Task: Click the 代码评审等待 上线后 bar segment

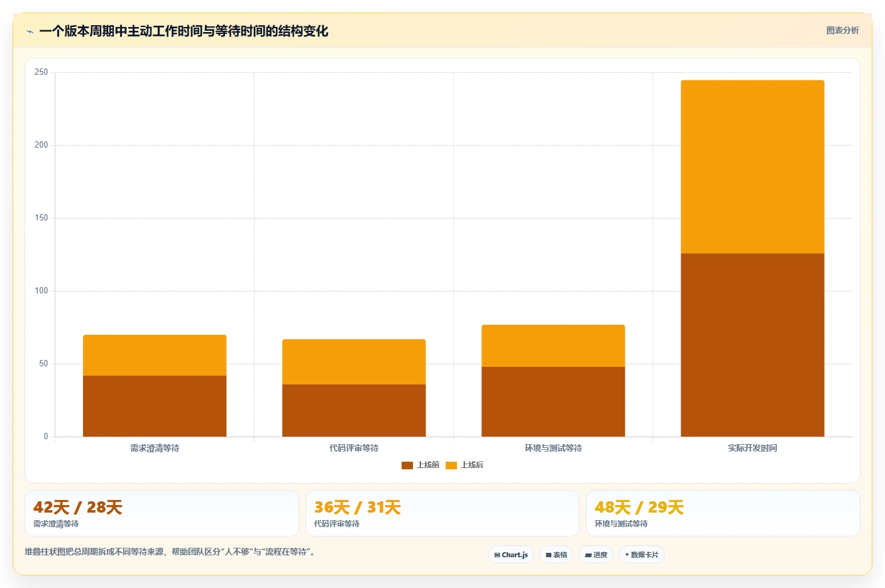Action: pos(354,362)
